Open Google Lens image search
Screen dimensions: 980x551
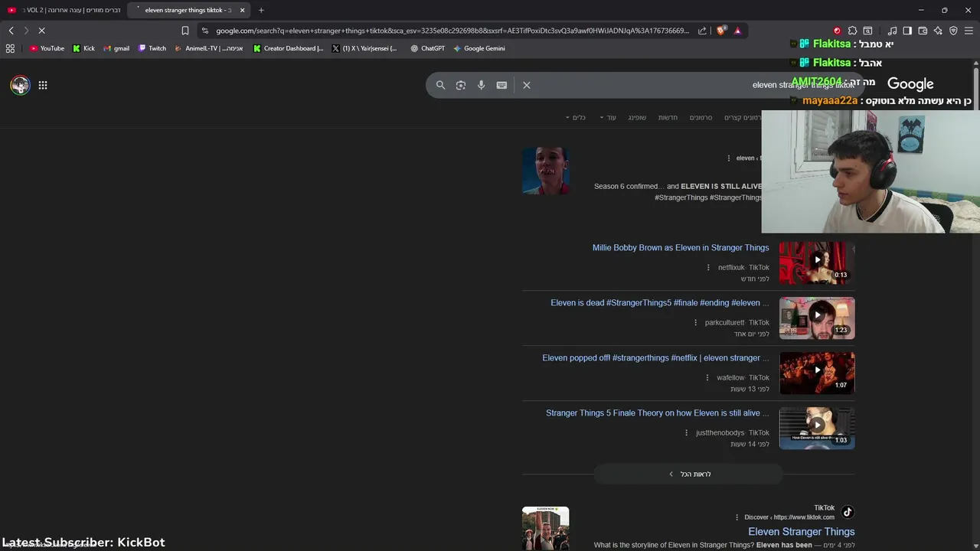[x=461, y=85]
